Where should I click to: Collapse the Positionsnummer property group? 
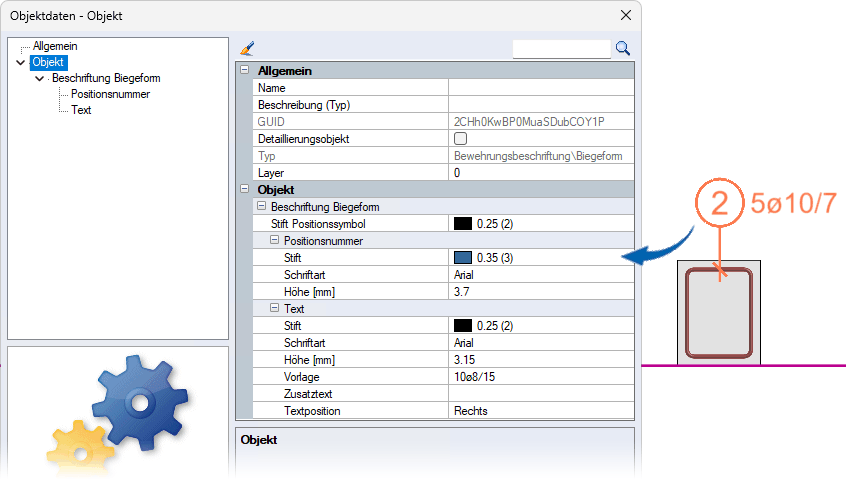[275, 241]
